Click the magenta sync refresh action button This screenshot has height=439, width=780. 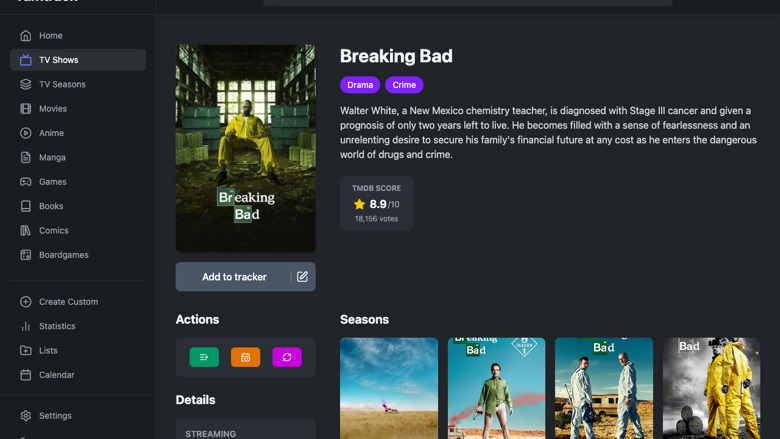coord(287,357)
